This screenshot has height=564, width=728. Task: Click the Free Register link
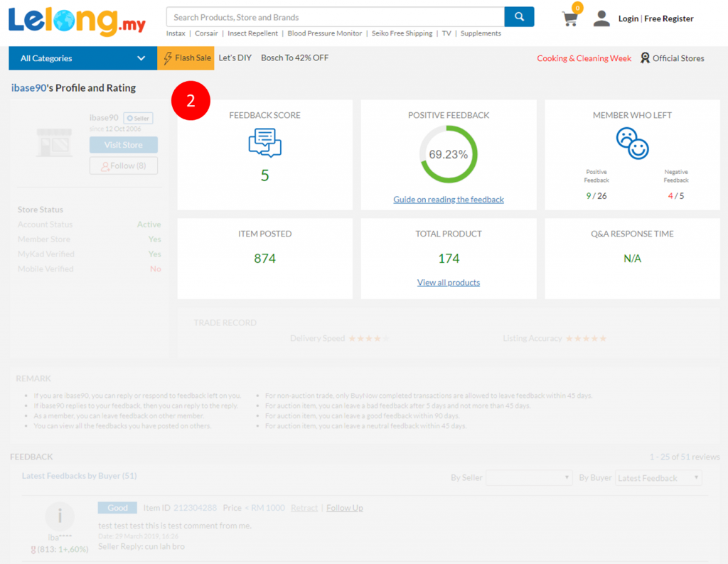(668, 18)
